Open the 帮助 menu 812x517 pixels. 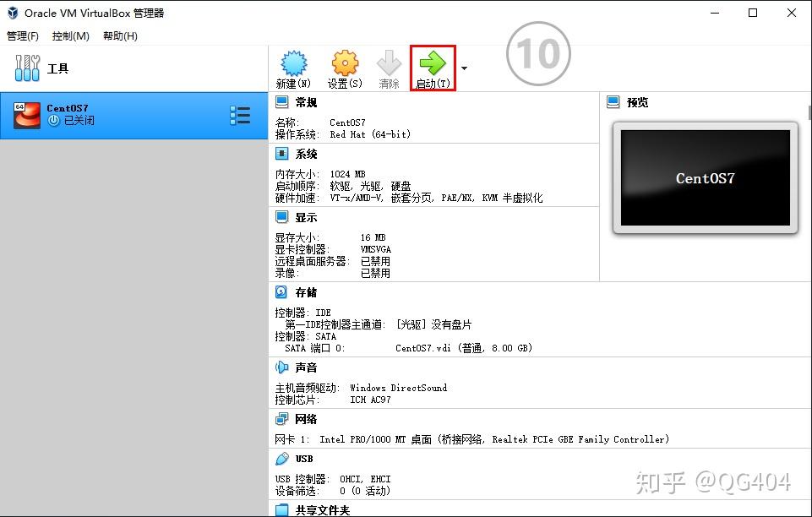(120, 35)
